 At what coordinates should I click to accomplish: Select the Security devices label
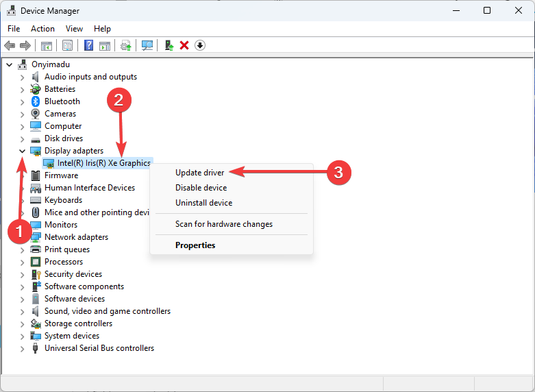point(73,274)
